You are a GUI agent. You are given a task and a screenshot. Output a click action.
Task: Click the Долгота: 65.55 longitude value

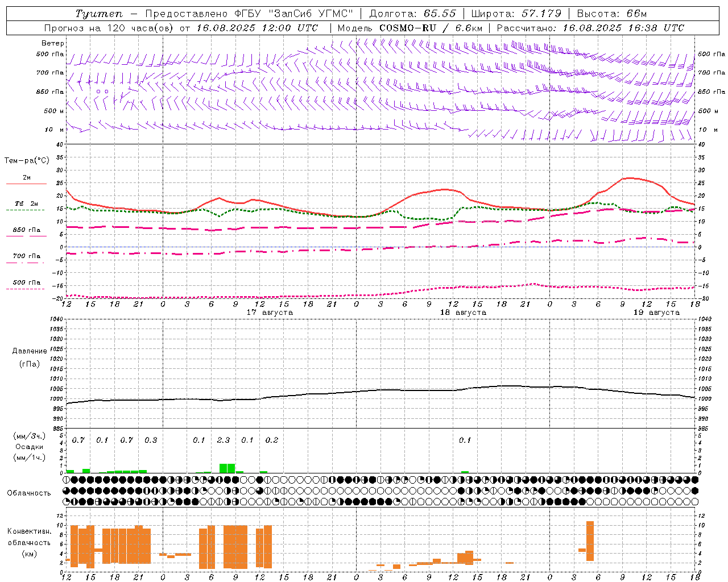[x=413, y=14]
